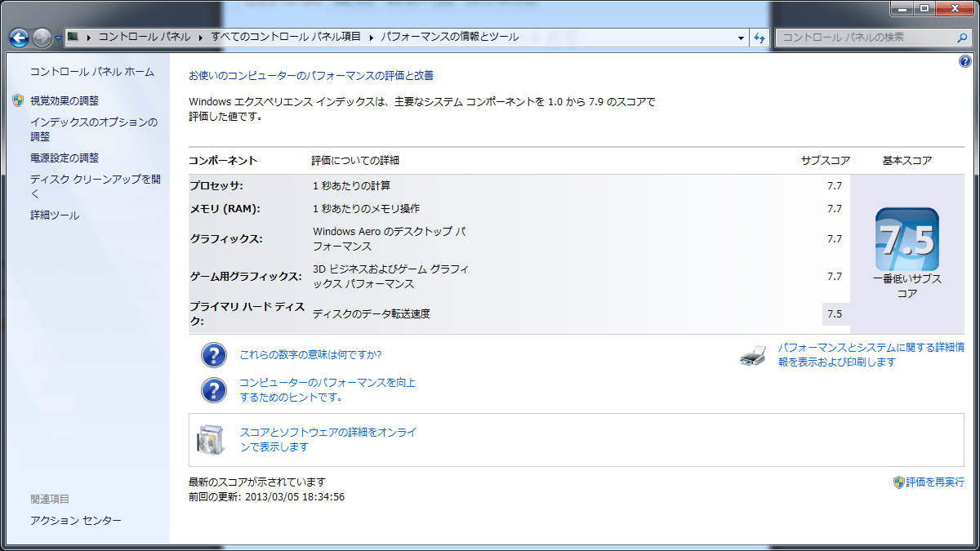Screen dimensions: 980x551
Task: Select the ゲーム用グラフィックス: row label
Action: 245,277
